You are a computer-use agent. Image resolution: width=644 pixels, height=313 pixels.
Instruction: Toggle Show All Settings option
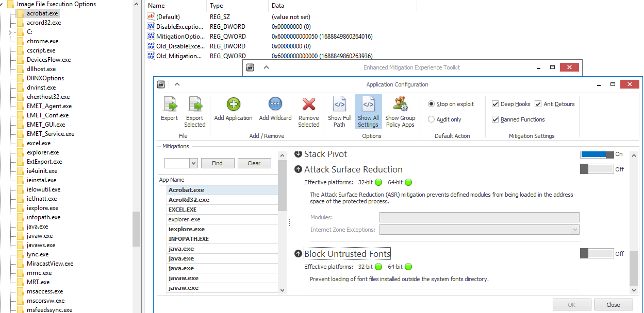point(368,111)
